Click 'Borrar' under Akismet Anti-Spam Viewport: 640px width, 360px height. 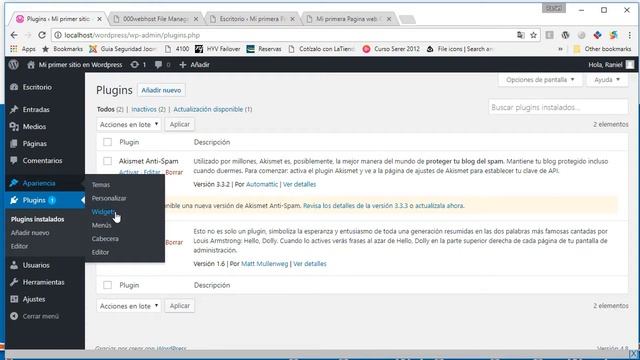click(174, 172)
